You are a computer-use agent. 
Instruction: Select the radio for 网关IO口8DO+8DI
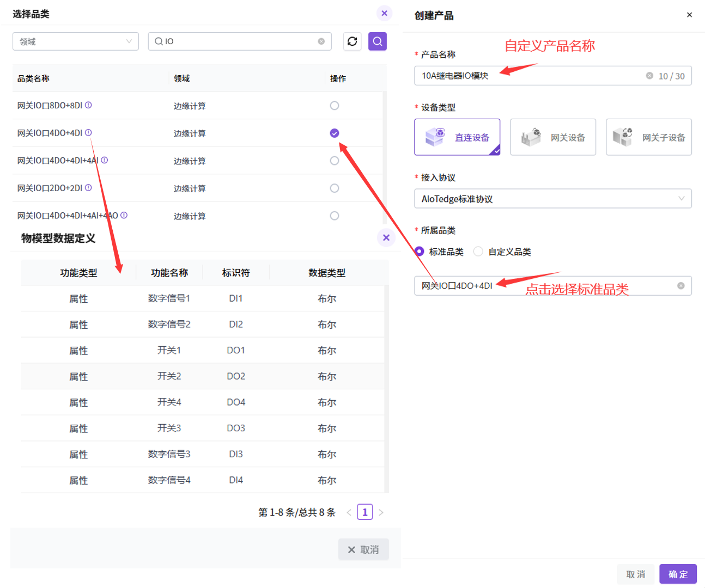[x=335, y=106]
